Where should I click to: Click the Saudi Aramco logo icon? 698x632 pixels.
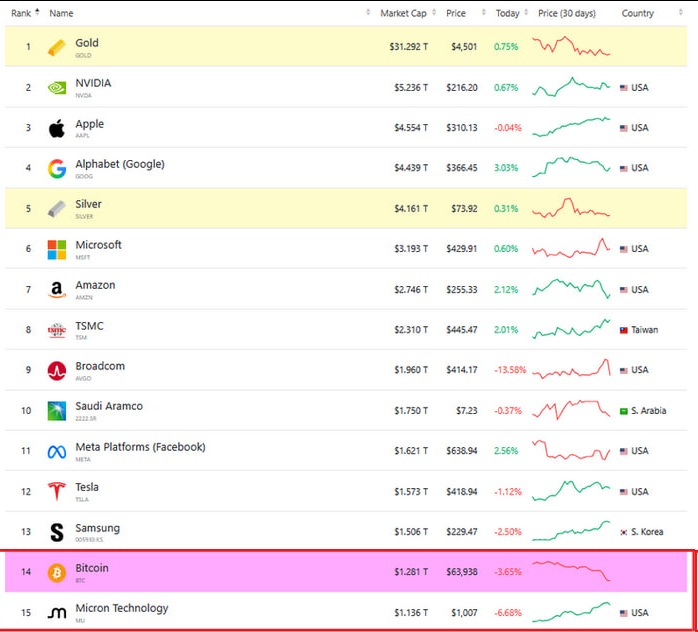point(57,411)
